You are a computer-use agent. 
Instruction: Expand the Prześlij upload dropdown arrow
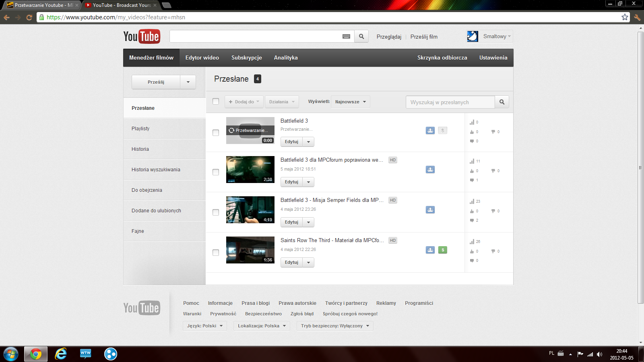(x=188, y=82)
